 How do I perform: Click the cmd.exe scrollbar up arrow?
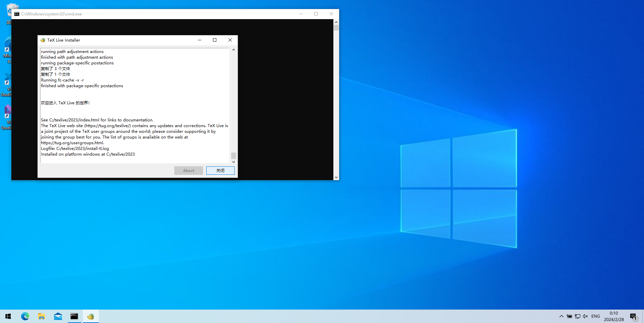point(336,22)
